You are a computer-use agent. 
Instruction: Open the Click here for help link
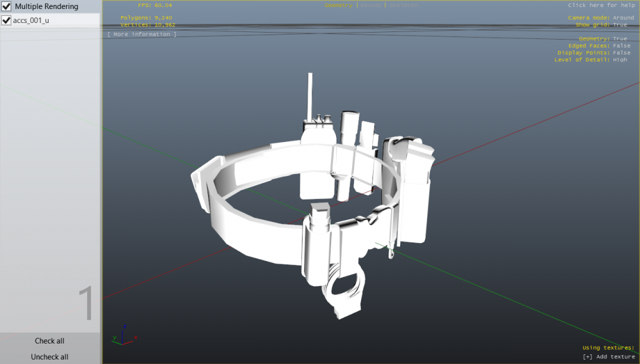[602, 5]
